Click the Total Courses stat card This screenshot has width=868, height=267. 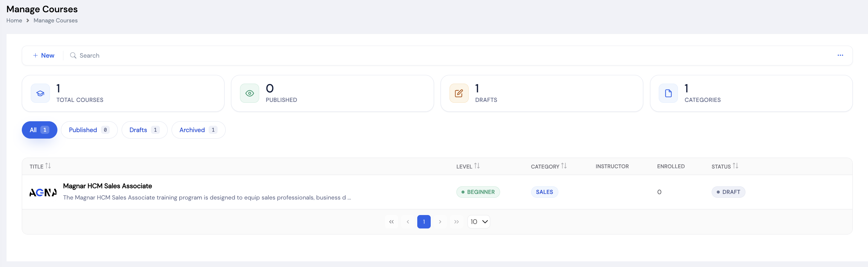123,93
